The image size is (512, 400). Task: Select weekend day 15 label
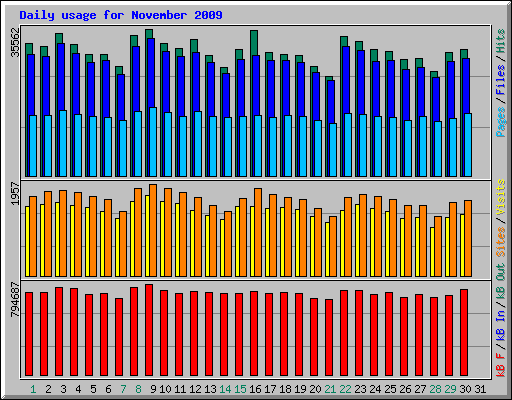240,389
